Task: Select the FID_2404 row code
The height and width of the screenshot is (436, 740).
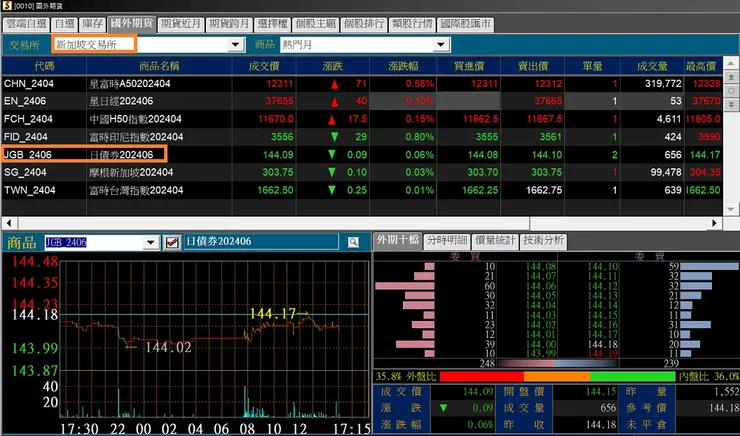Action: pyautogui.click(x=26, y=137)
